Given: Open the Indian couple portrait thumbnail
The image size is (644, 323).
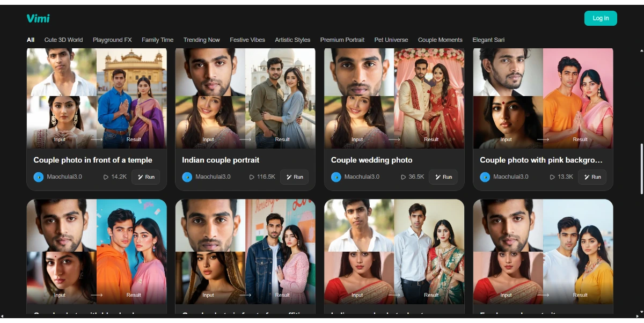Looking at the screenshot, I should pos(245,98).
